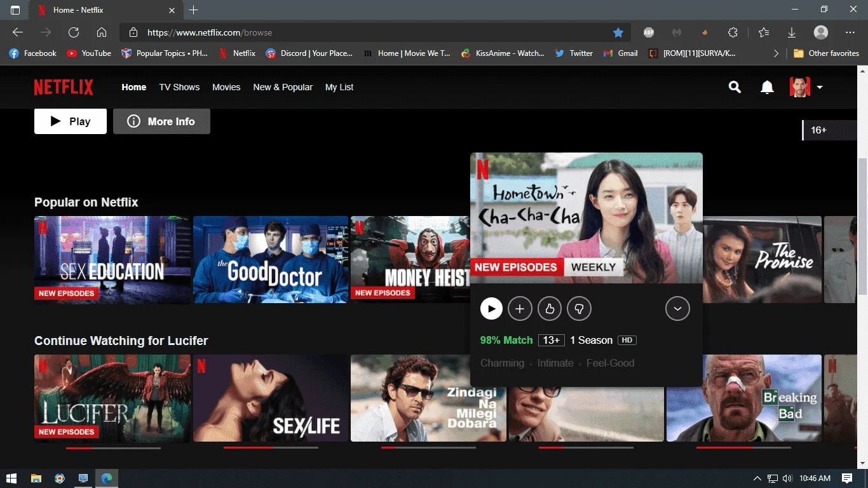Image resolution: width=868 pixels, height=488 pixels.
Task: Click the Breaking Bad progress bar
Action: 744,448
